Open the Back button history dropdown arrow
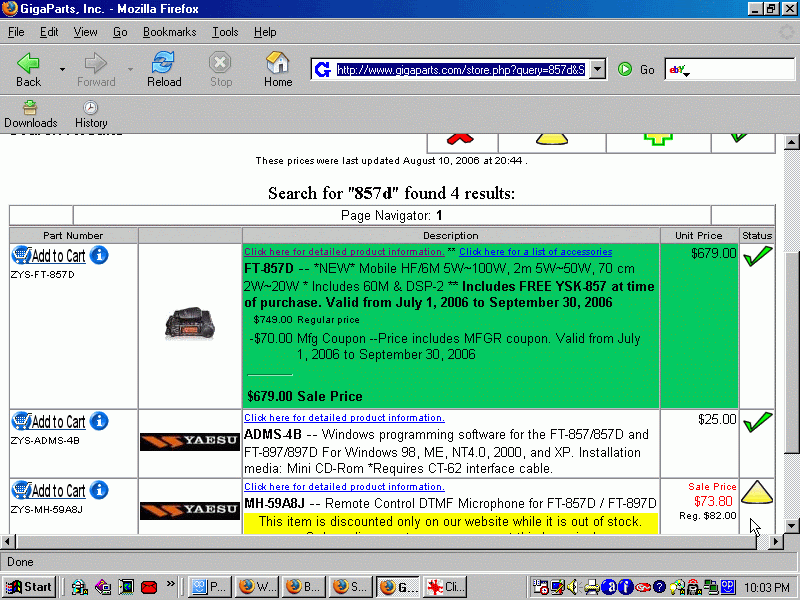 (x=62, y=70)
